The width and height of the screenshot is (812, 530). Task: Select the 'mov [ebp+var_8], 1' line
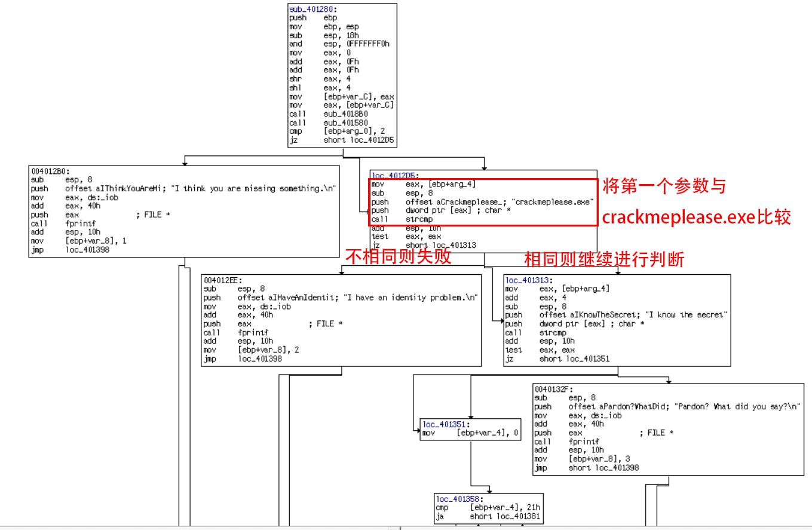point(78,241)
